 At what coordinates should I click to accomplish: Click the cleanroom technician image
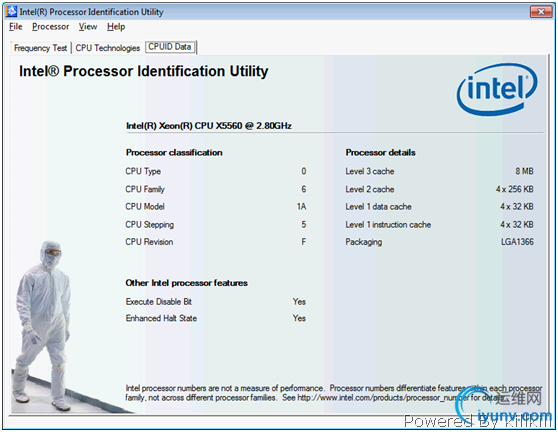(x=42, y=326)
